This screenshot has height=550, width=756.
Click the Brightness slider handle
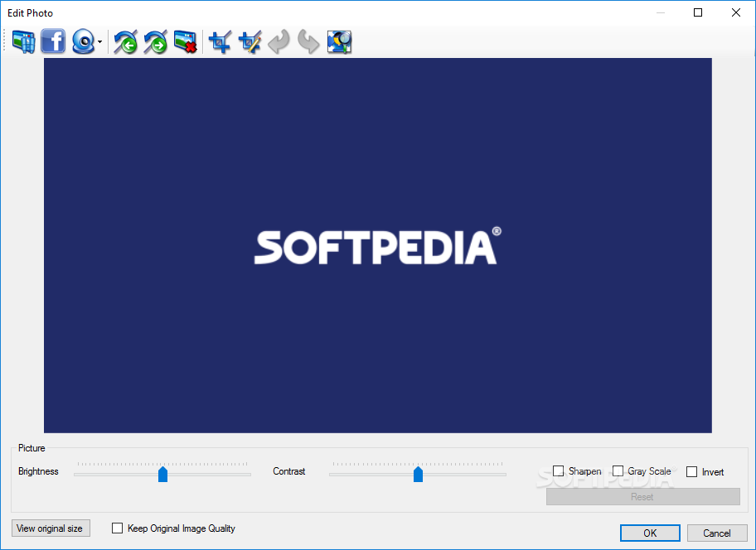163,474
